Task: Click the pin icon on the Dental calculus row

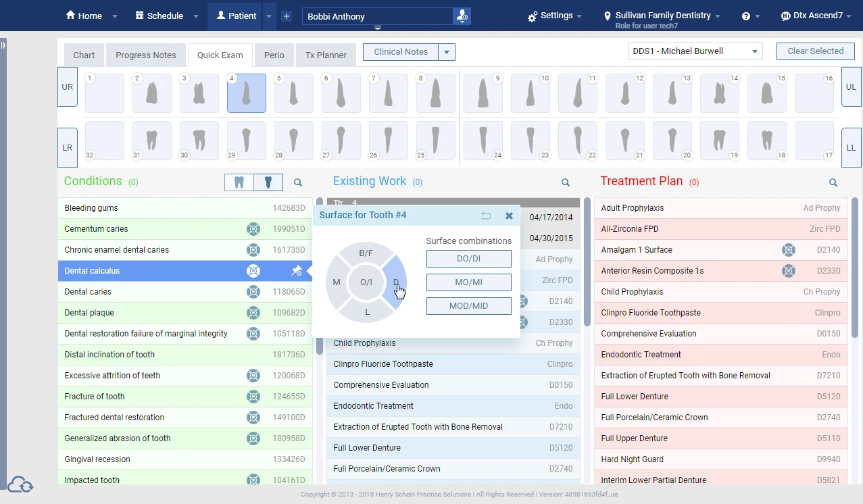Action: 296,270
